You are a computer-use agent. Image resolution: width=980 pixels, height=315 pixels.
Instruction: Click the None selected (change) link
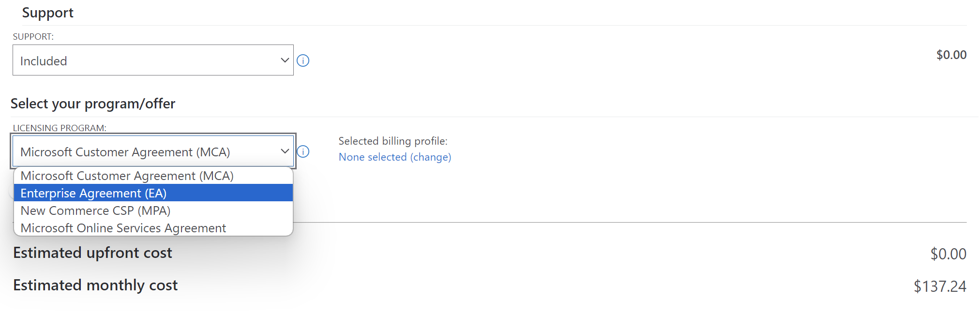[394, 157]
